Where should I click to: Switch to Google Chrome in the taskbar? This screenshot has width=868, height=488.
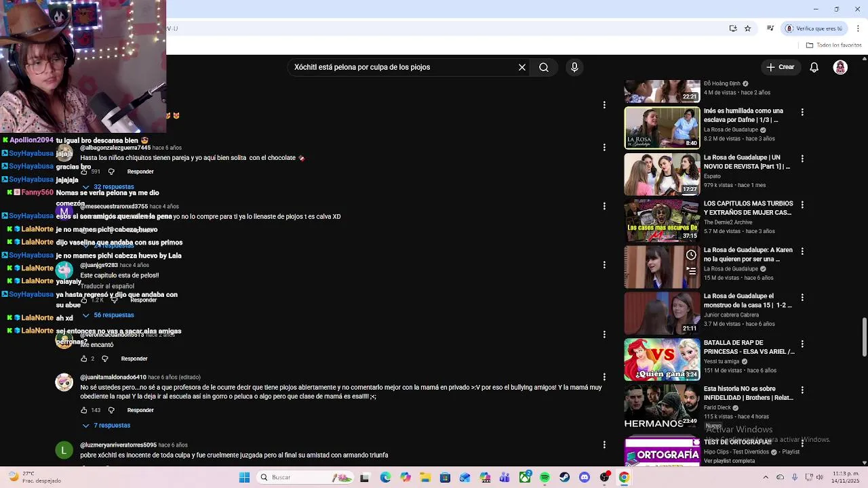click(x=624, y=478)
